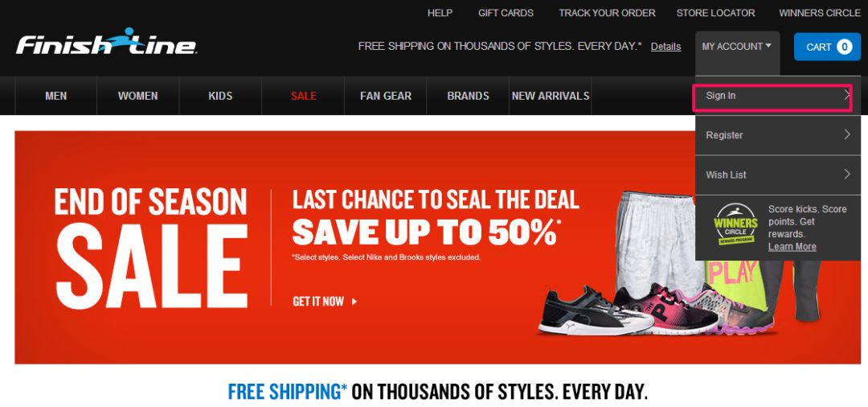Follow the free shipping Details link
The image size is (868, 407).
(x=665, y=47)
